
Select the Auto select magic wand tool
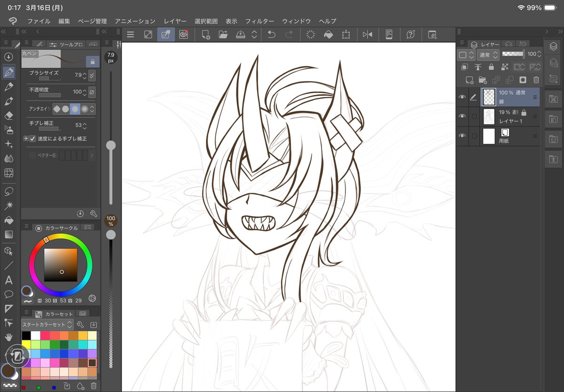click(x=8, y=205)
